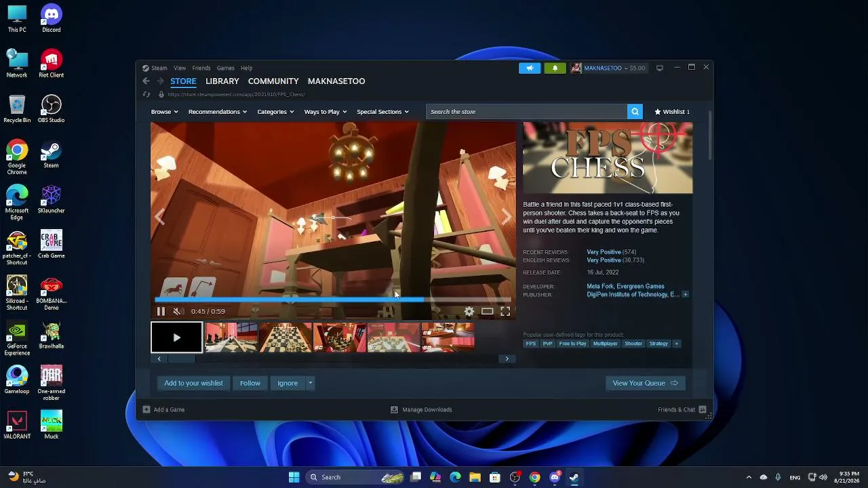Go back using Steam's back arrow

(146, 81)
